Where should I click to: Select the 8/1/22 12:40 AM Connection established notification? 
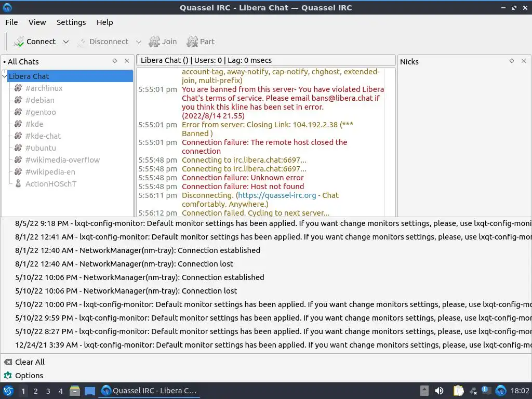[x=266, y=250]
